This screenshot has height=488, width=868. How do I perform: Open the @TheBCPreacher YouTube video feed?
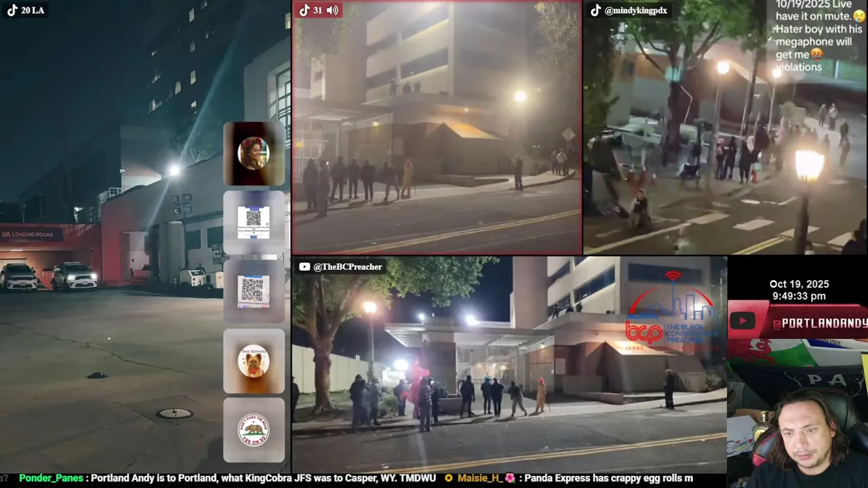509,365
